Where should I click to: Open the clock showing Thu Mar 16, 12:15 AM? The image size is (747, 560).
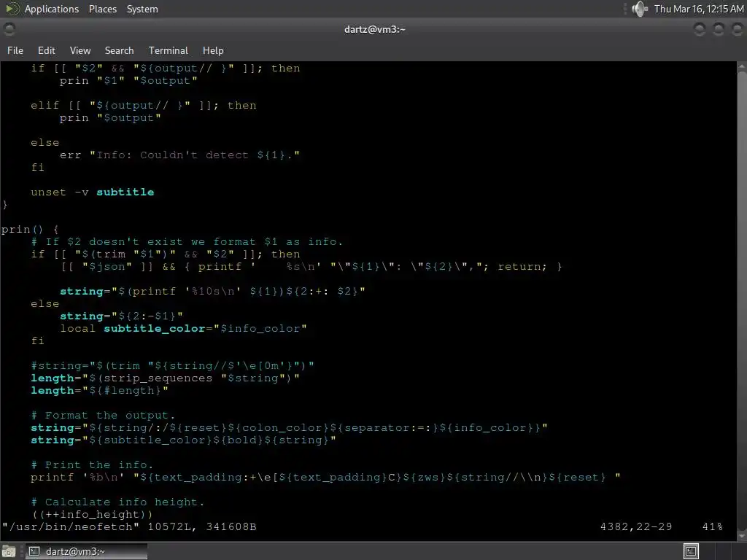click(698, 9)
